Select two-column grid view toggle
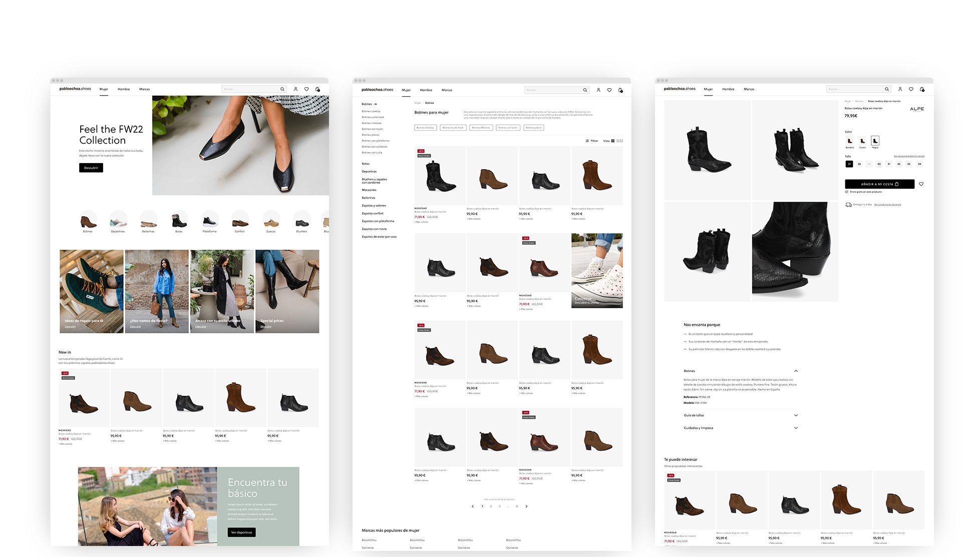 click(x=612, y=141)
